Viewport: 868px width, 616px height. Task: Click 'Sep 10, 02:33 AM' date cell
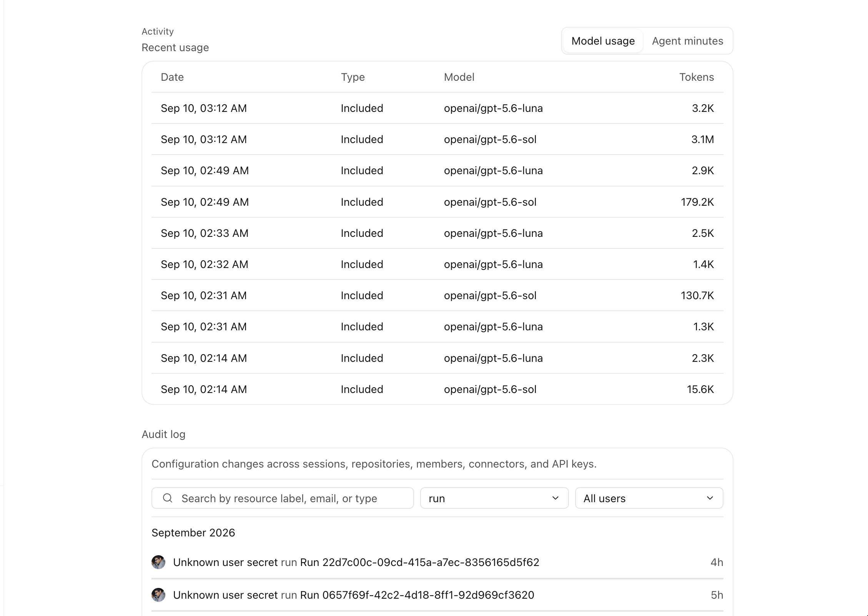205,233
